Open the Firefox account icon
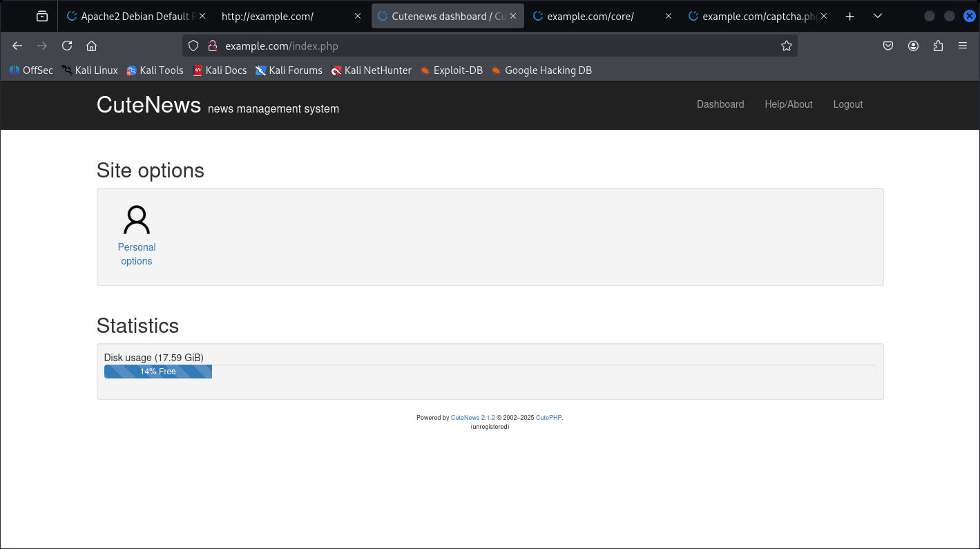The height and width of the screenshot is (549, 980). coord(913,46)
